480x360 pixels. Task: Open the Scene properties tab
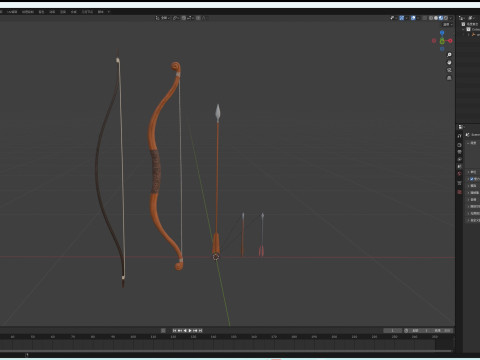point(459,166)
